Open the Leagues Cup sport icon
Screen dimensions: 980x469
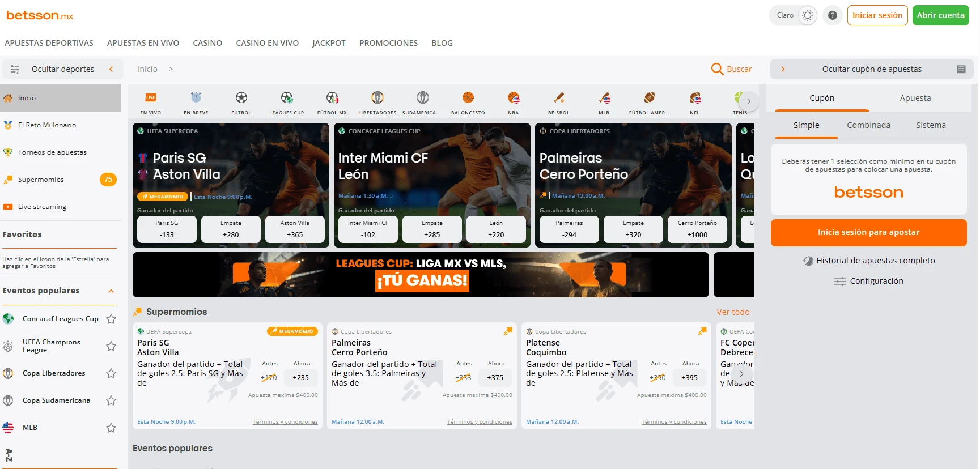[287, 98]
